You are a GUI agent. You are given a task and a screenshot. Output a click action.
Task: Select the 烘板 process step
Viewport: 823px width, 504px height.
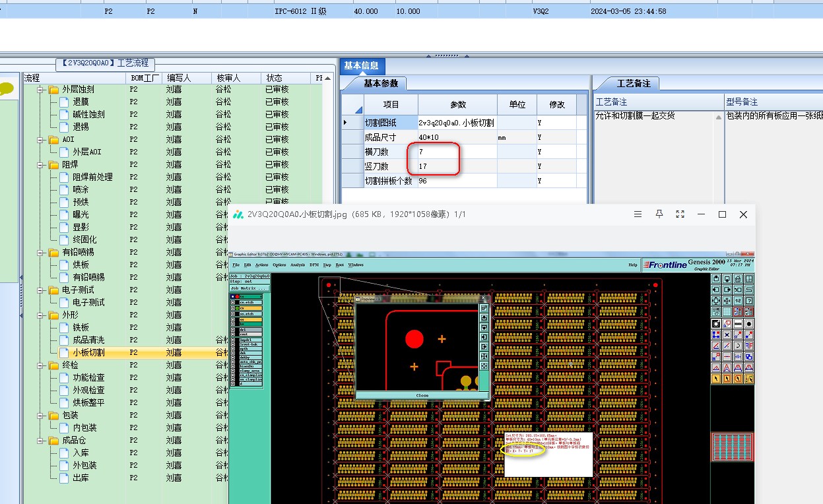(81, 265)
